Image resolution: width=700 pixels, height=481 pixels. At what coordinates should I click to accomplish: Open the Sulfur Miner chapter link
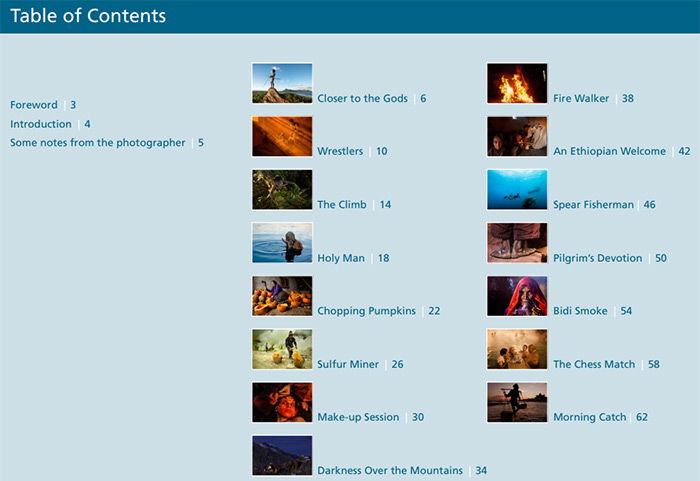348,364
